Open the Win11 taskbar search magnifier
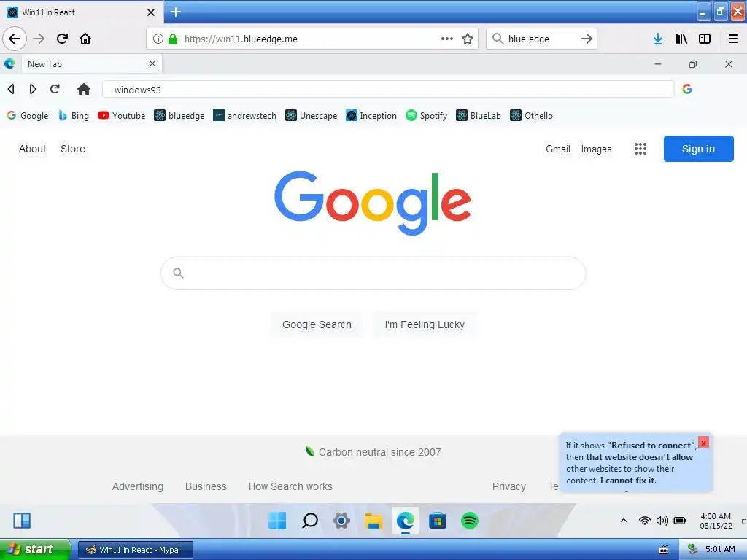747x560 pixels. coord(309,521)
